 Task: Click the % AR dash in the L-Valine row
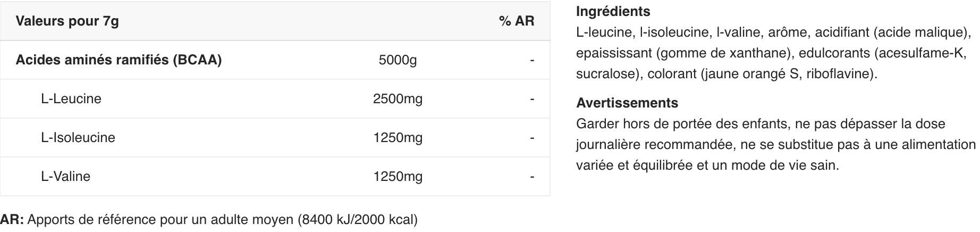(531, 177)
